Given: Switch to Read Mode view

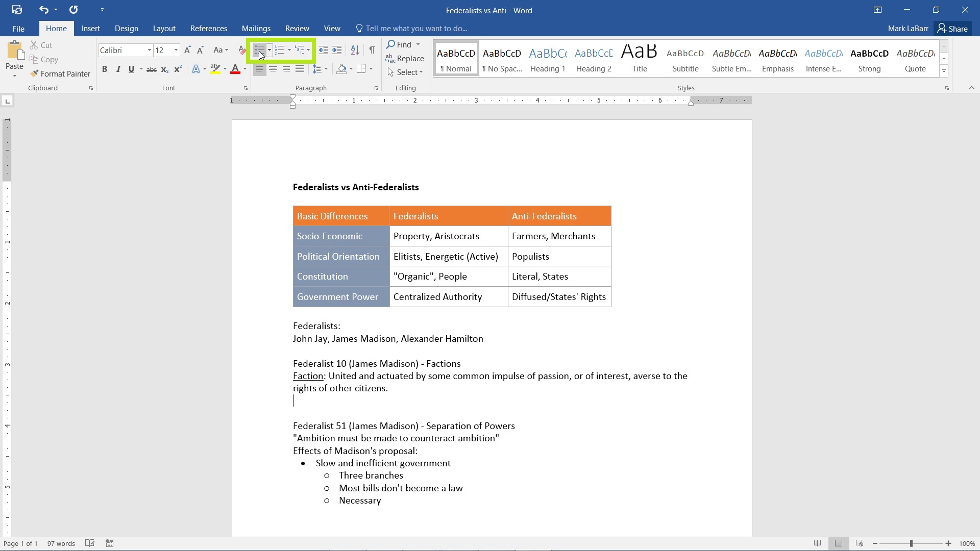Looking at the screenshot, I should (818, 543).
